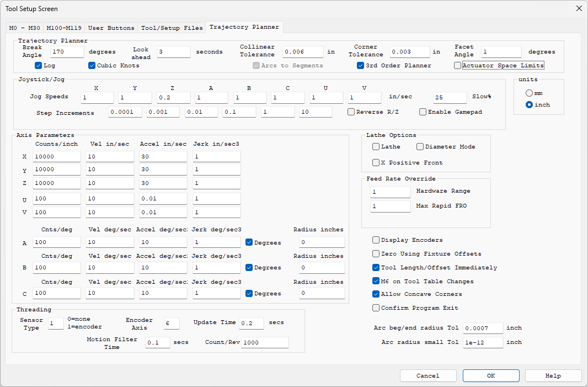Click the Hardware Range field
Image resolution: width=588 pixels, height=387 pixels.
coord(391,192)
